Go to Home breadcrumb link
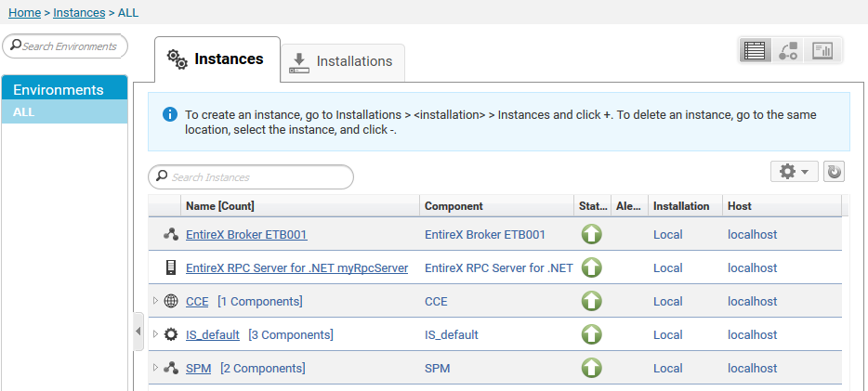The height and width of the screenshot is (391, 868). (24, 12)
